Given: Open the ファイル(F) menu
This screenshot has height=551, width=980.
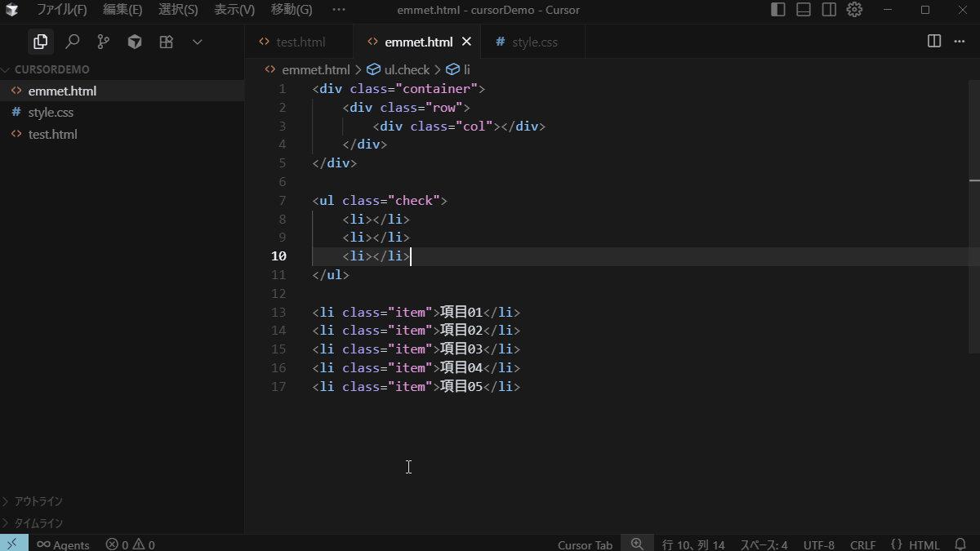Looking at the screenshot, I should 61,10.
